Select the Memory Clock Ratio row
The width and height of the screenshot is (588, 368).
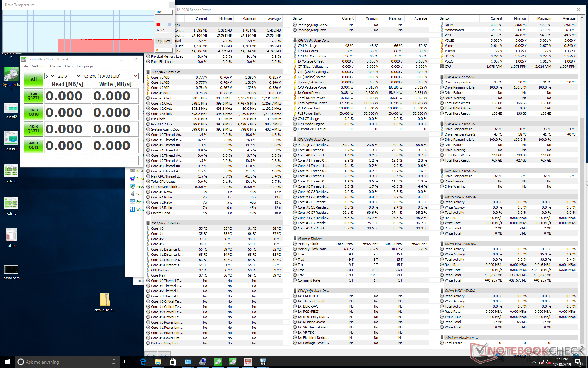(x=361, y=249)
